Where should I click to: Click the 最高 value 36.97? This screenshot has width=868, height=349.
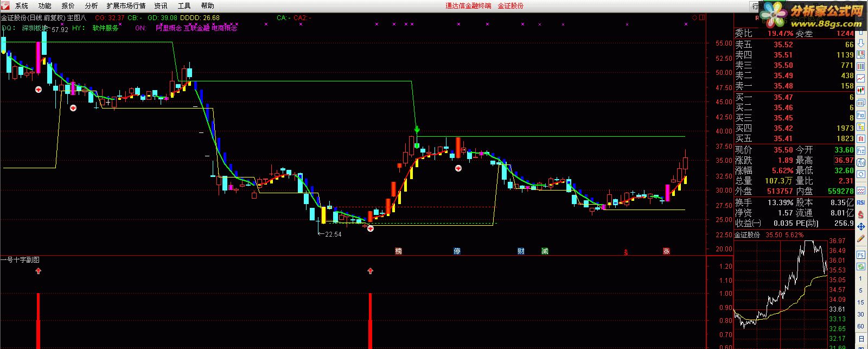pyautogui.click(x=844, y=160)
